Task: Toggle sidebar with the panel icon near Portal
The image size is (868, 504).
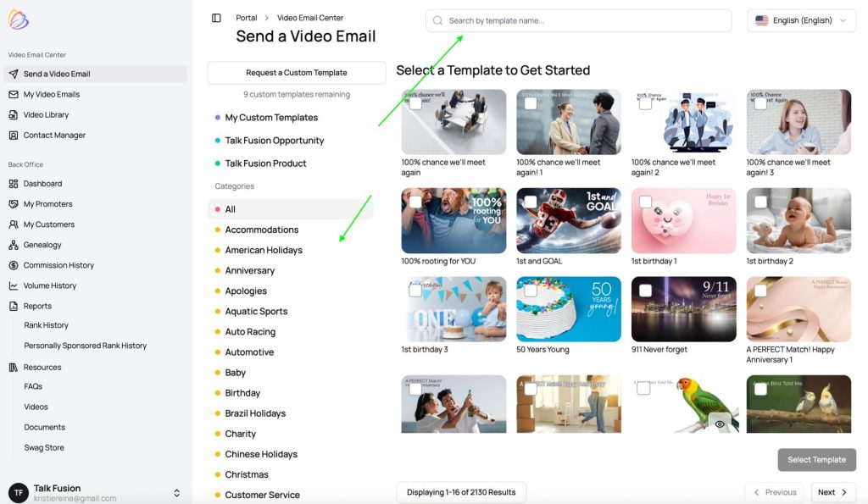Action: [216, 18]
